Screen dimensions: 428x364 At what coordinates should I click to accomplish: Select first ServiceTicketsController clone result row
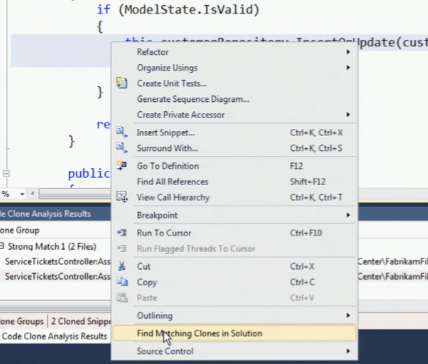tap(55, 262)
